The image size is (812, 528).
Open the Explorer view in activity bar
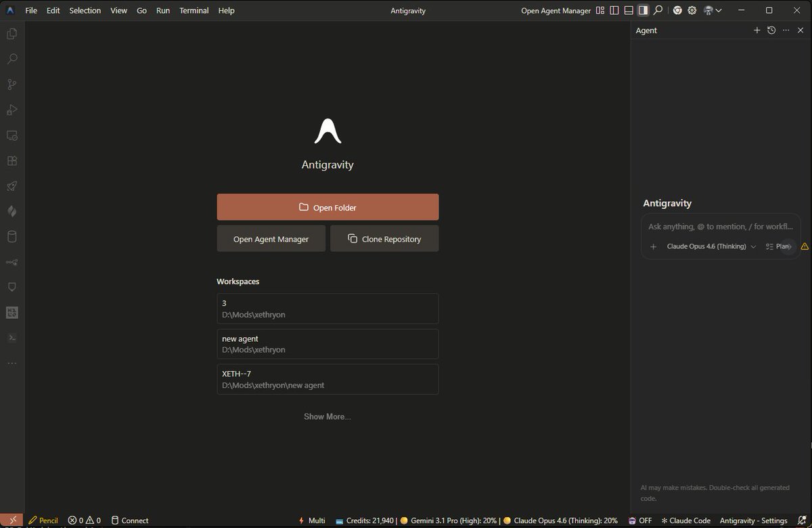click(12, 34)
